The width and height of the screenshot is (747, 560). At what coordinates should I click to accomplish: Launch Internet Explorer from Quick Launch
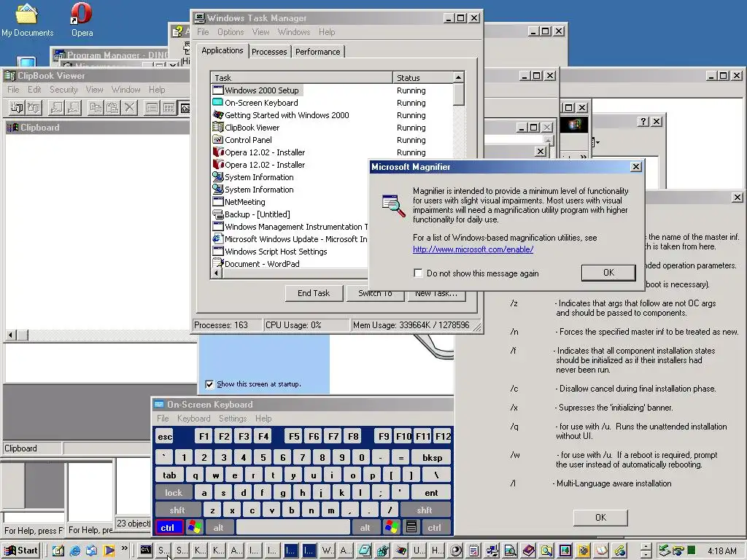tap(75, 551)
